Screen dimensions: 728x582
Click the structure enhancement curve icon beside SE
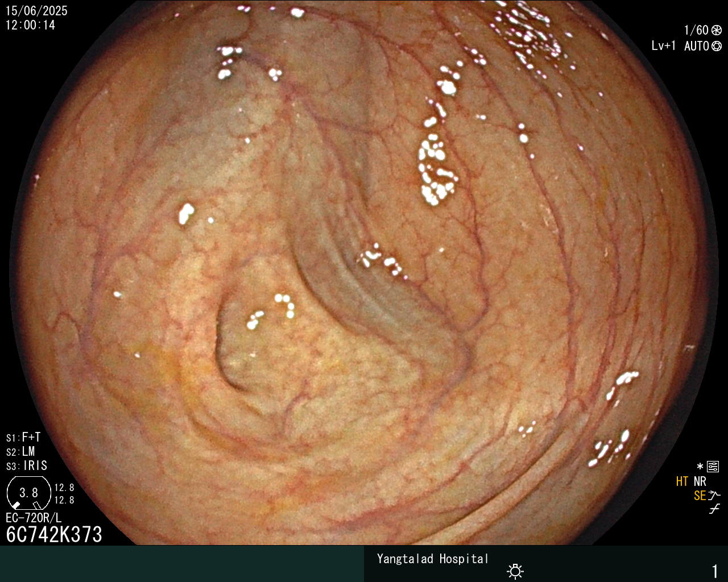click(715, 496)
